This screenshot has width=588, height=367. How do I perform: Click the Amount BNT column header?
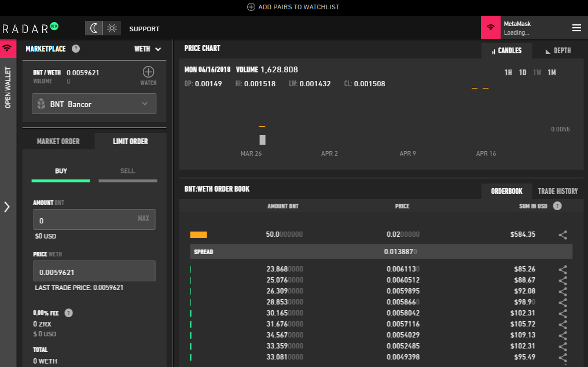[283, 206]
